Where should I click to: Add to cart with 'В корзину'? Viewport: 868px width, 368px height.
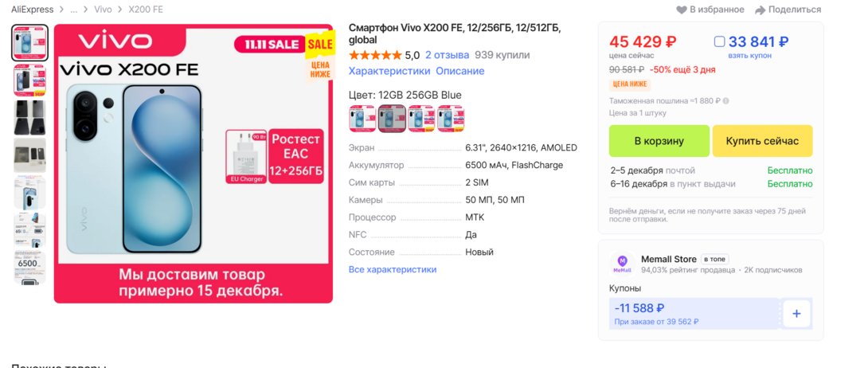(x=659, y=141)
